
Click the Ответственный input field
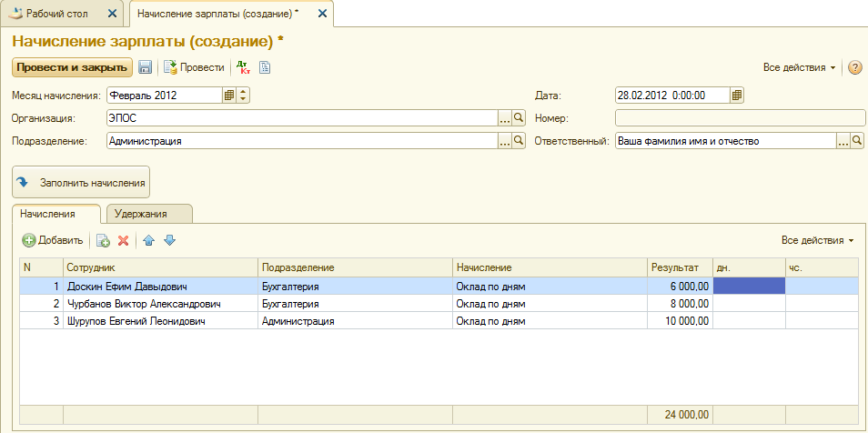coord(725,141)
